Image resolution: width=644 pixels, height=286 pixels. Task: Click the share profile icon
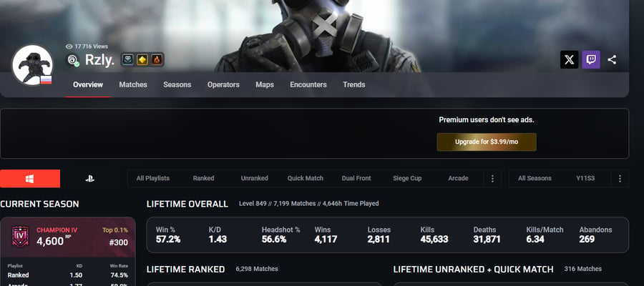(x=612, y=60)
